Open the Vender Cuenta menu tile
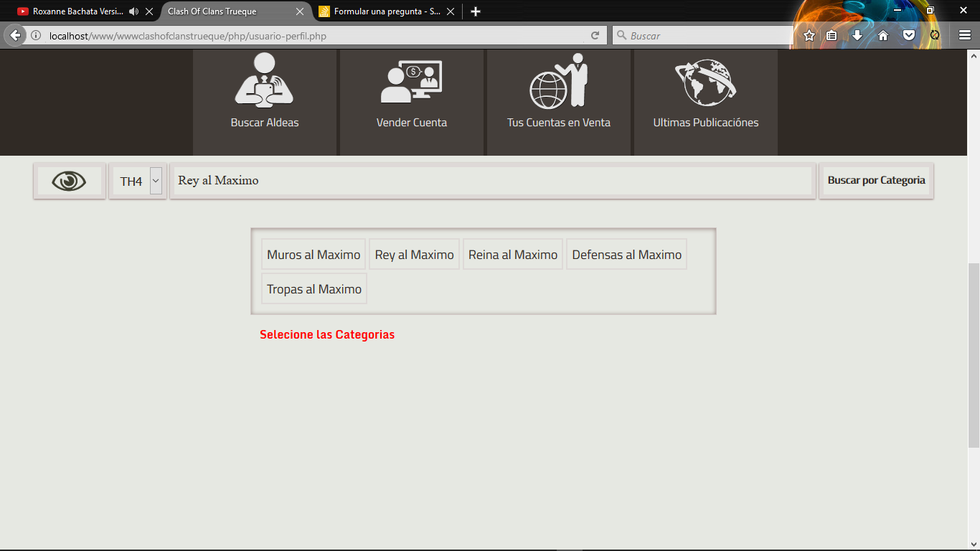 click(412, 102)
